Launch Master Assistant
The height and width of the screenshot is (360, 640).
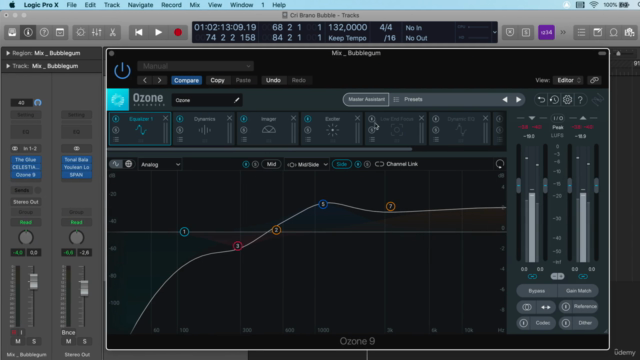(366, 99)
